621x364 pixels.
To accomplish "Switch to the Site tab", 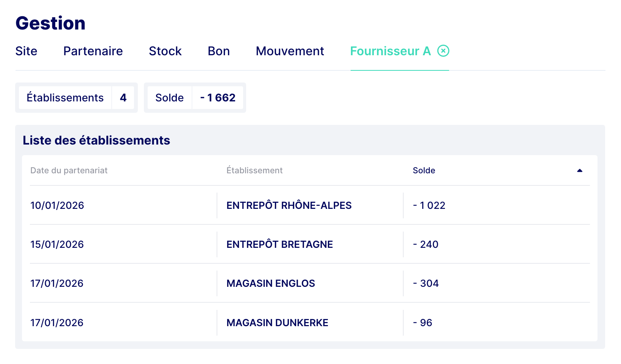I will point(26,51).
